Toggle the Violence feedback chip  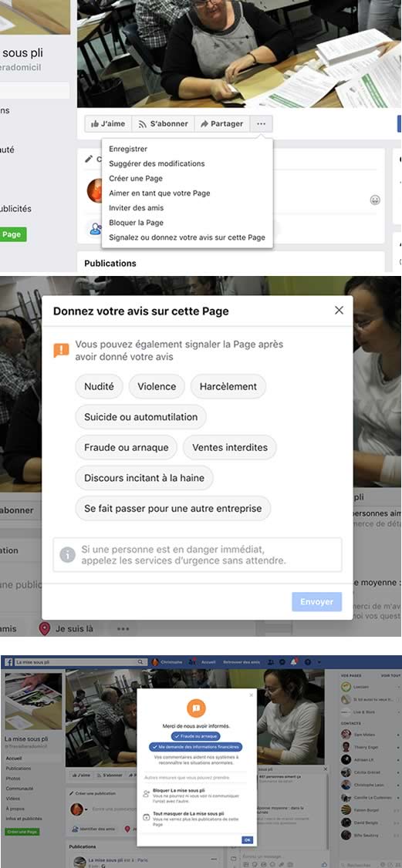pyautogui.click(x=157, y=386)
